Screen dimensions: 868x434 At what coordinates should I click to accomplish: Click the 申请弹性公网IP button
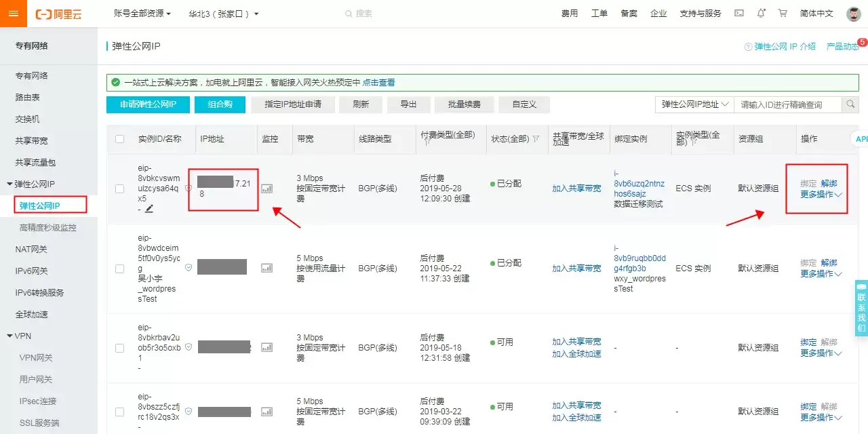click(149, 104)
